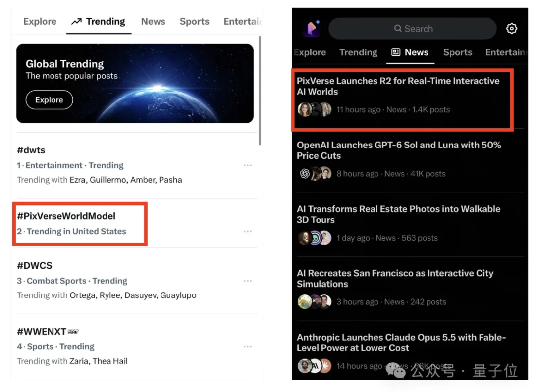535x392 pixels.
Task: Select the News tab in left panel
Action: tap(153, 21)
